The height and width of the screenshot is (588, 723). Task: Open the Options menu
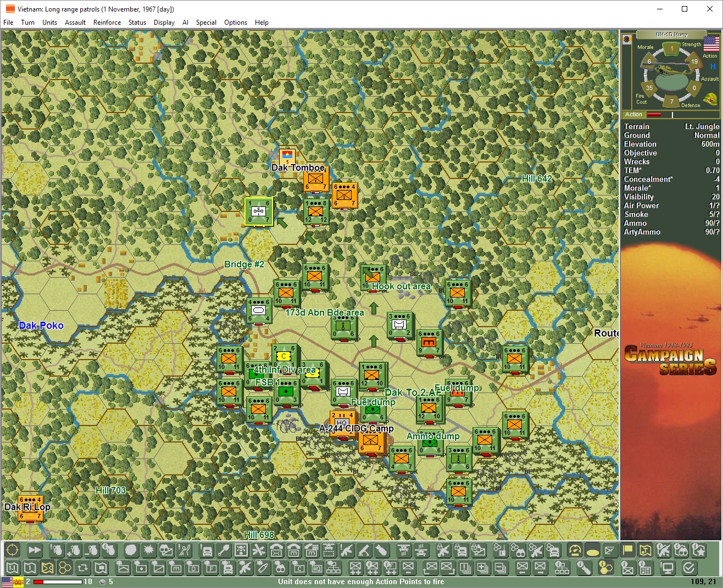(x=236, y=23)
